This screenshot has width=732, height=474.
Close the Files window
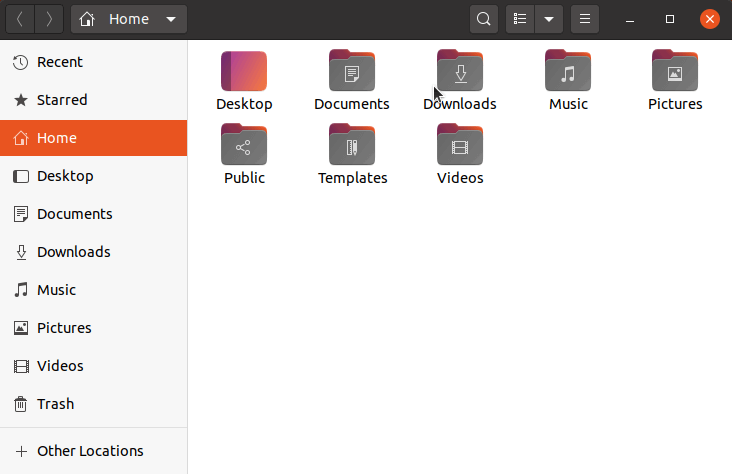click(x=710, y=19)
